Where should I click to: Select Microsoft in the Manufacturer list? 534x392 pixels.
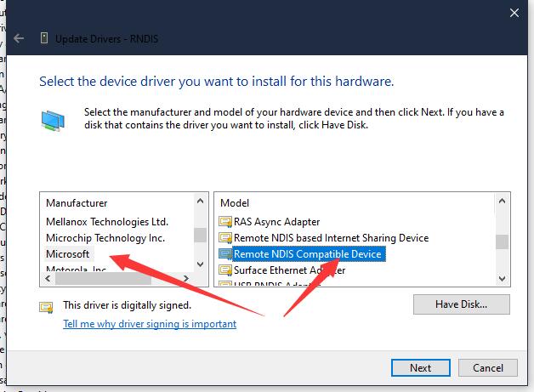[x=68, y=254]
